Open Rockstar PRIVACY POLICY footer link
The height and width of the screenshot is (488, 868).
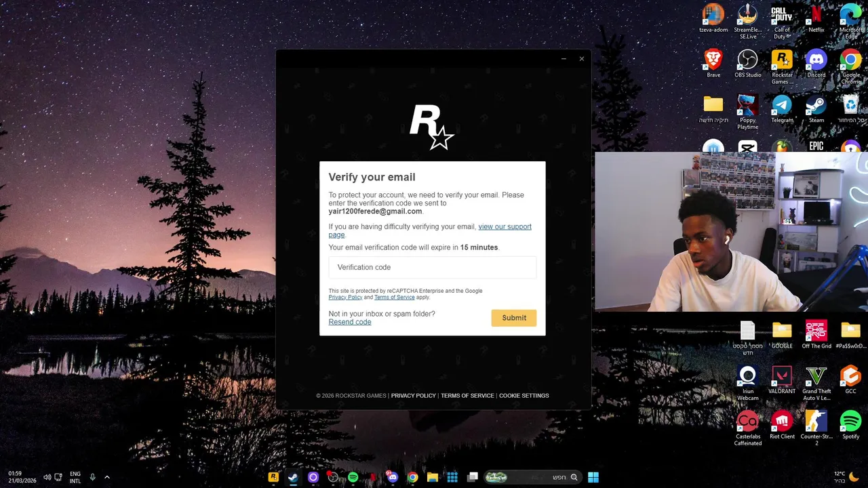[414, 396]
